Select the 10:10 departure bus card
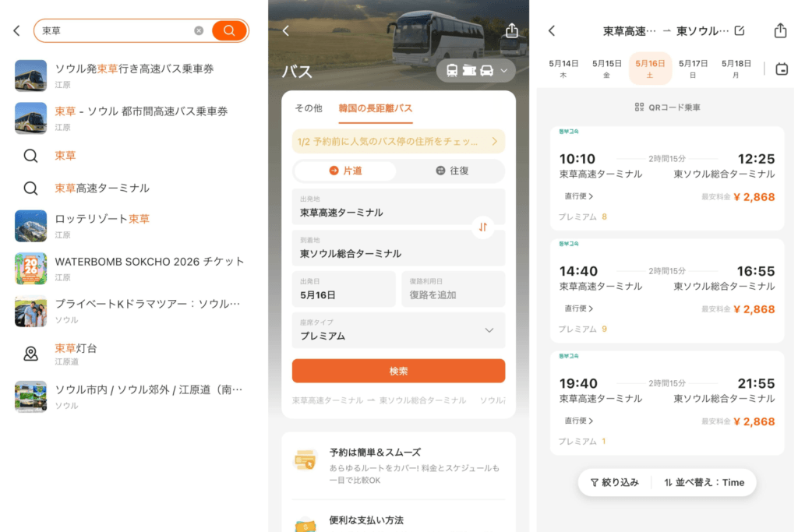This screenshot has width=798, height=532. click(667, 178)
